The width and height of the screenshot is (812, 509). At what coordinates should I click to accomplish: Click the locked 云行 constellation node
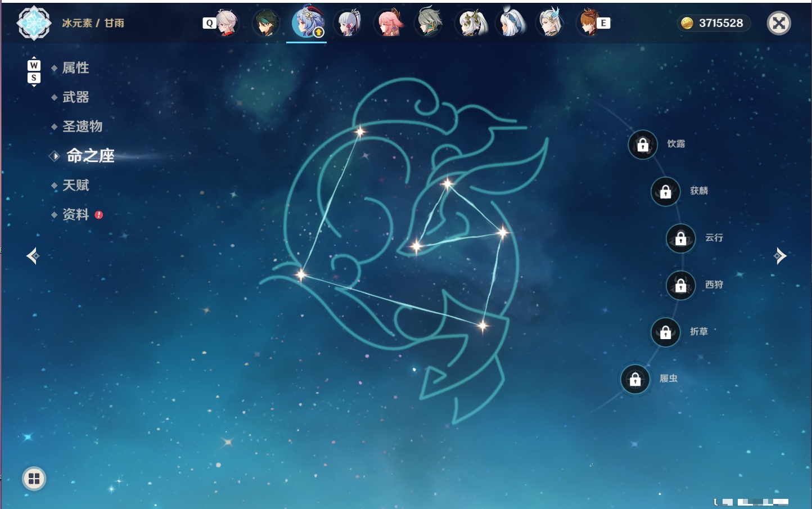click(x=680, y=238)
